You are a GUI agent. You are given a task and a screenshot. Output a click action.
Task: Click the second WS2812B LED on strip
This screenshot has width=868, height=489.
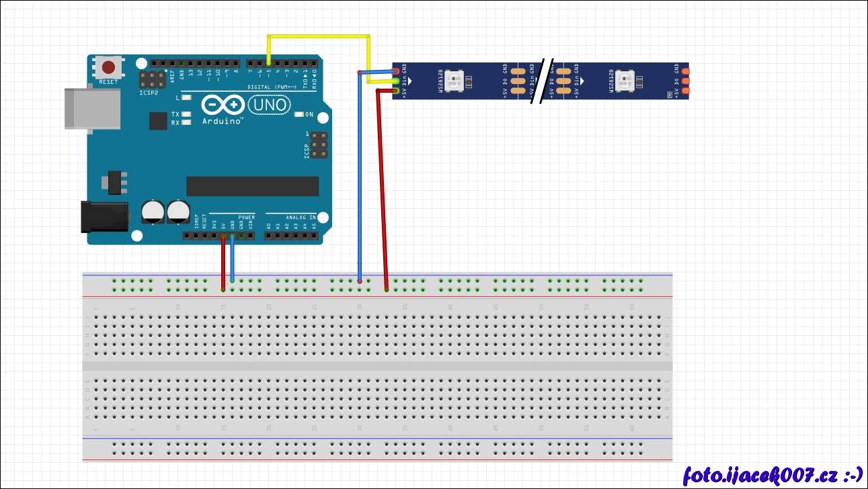(625, 81)
